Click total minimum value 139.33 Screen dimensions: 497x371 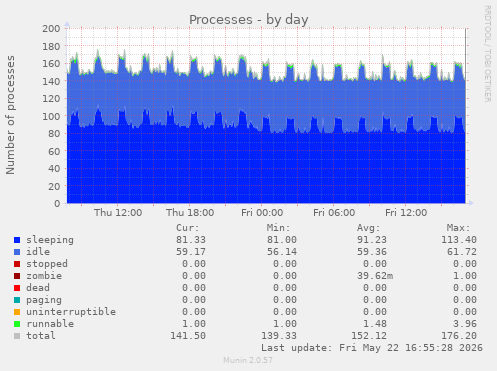(279, 336)
